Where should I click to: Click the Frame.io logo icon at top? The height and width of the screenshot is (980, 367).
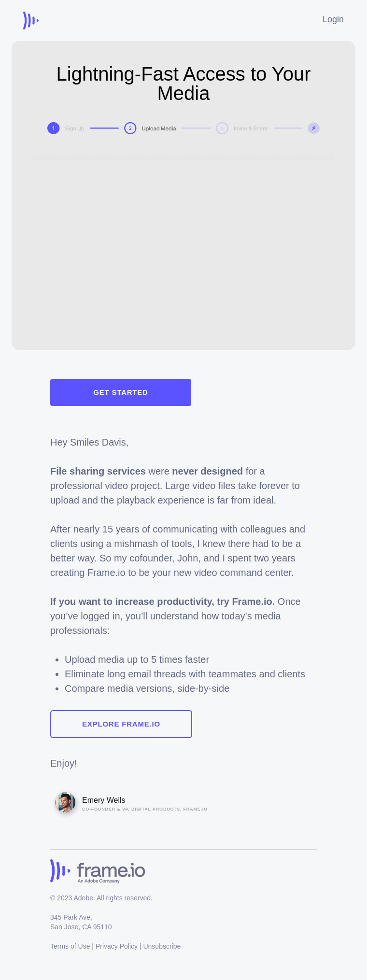click(30, 20)
